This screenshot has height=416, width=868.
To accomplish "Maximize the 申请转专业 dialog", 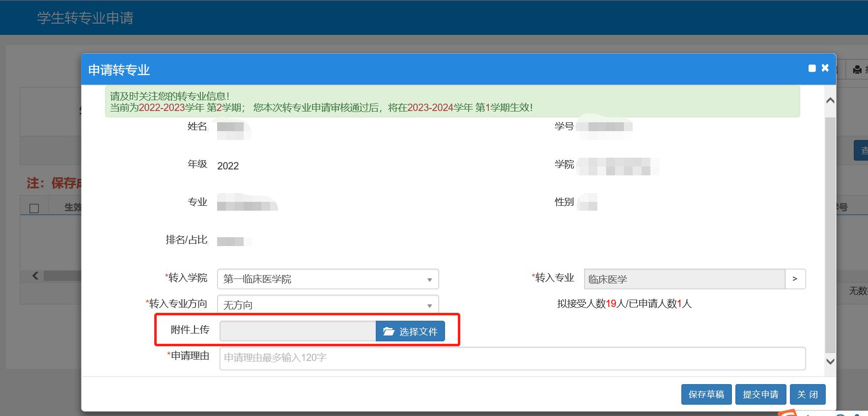I will tap(812, 68).
